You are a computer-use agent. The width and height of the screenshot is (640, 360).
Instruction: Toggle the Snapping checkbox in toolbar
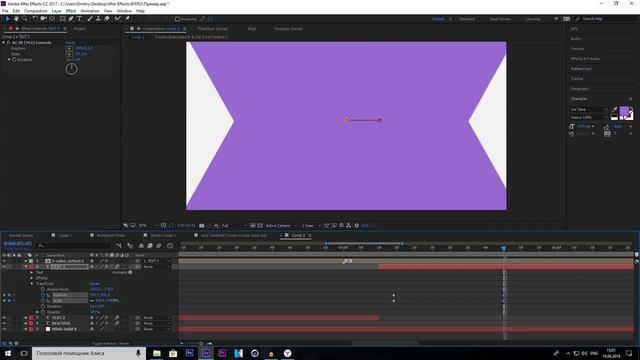coord(177,19)
